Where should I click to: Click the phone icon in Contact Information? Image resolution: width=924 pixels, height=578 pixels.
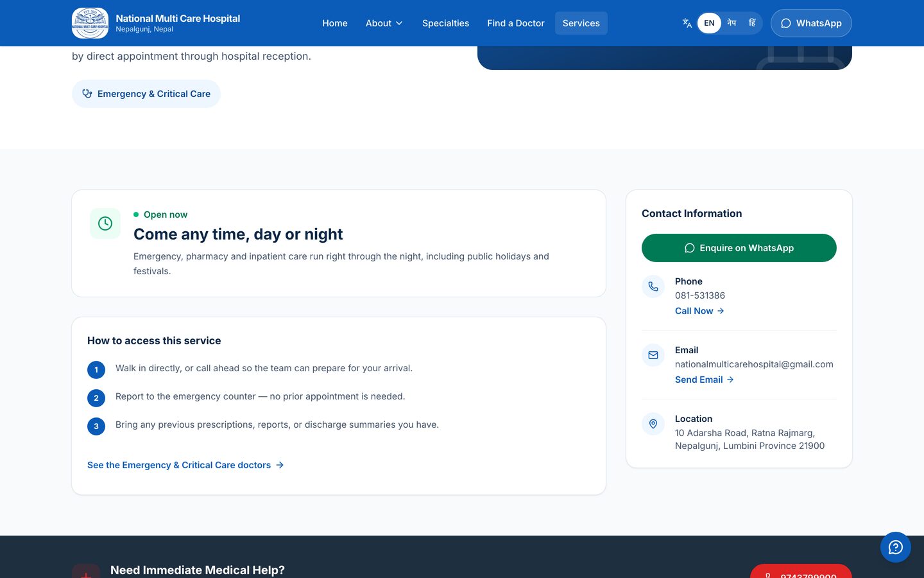[653, 286]
